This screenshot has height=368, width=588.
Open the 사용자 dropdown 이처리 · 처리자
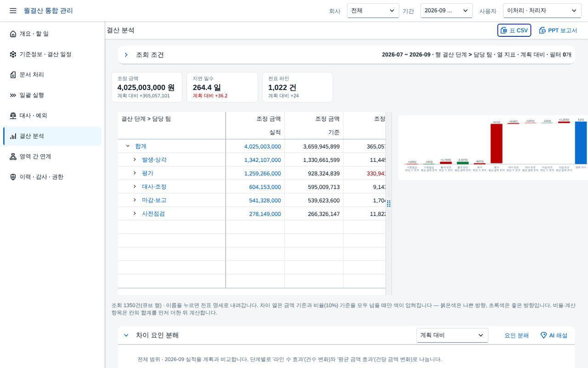542,11
